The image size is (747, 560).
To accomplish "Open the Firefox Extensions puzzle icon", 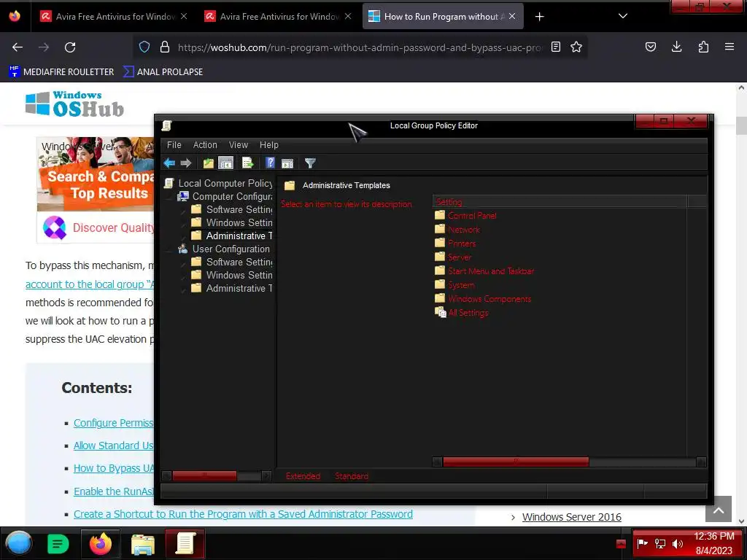I will pos(703,47).
